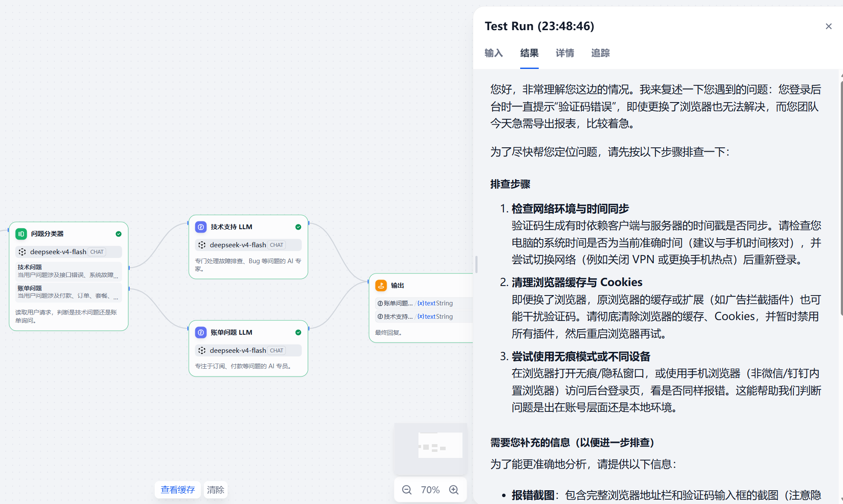The width and height of the screenshot is (843, 504).
Task: Click CHAT tag in 账单问题 LLM node
Action: (x=277, y=351)
